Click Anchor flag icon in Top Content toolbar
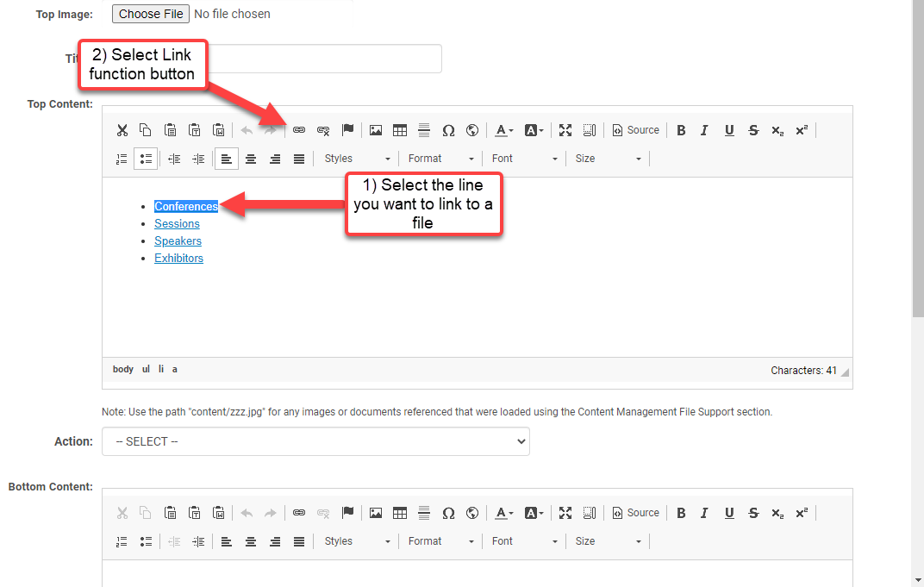This screenshot has height=587, width=924. 347,130
